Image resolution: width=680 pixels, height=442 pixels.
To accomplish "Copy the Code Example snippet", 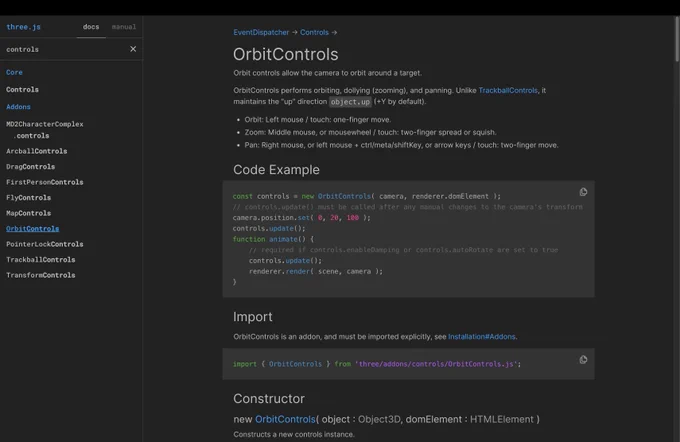I will [583, 192].
